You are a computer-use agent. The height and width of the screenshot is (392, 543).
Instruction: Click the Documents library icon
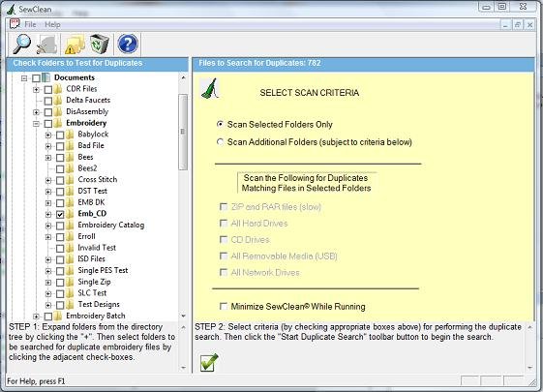46,77
